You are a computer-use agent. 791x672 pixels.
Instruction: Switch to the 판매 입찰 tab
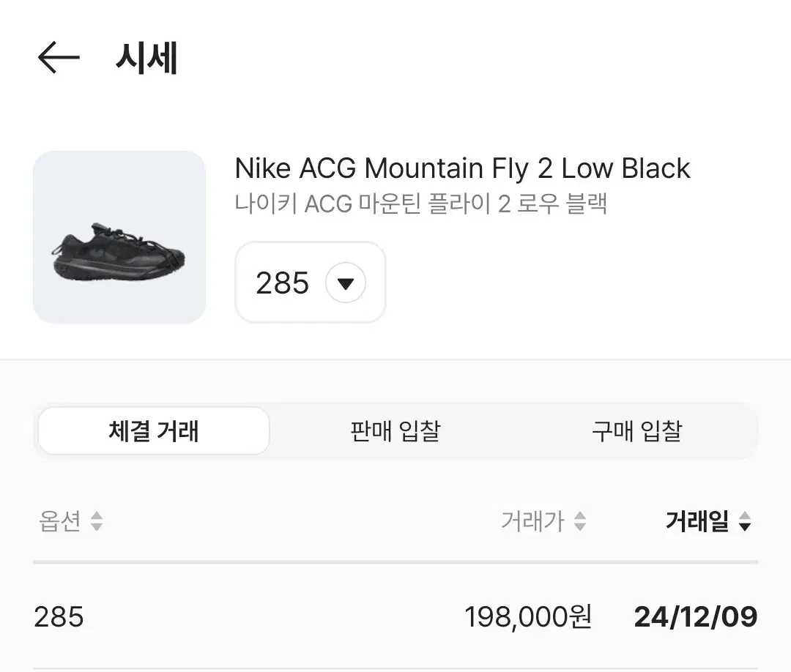pyautogui.click(x=395, y=431)
